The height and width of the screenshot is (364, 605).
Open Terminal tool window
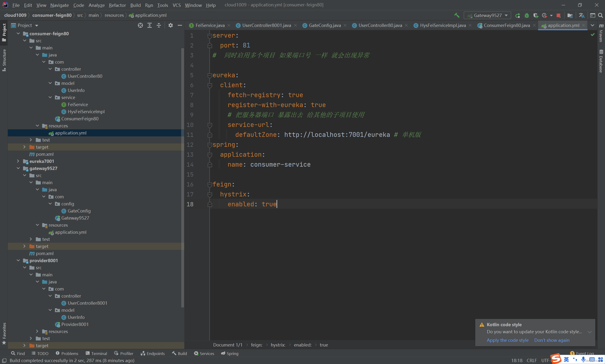[96, 353]
